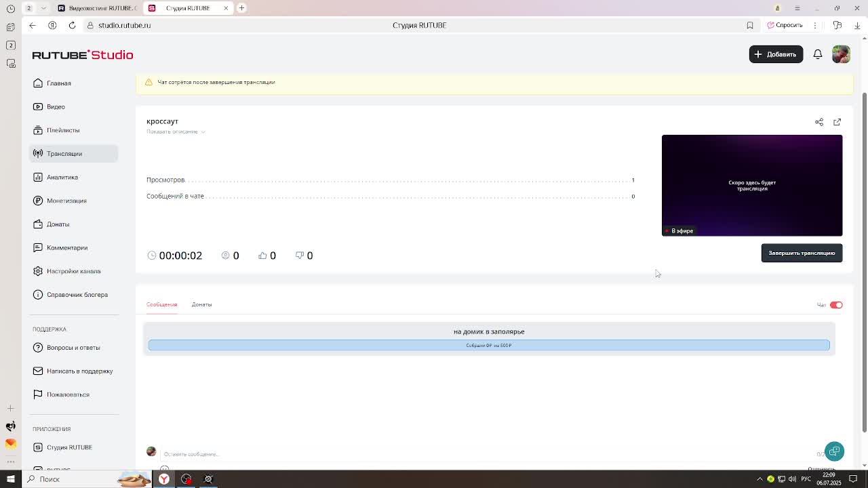Open Настройки канала
Viewport: 868px width, 488px height.
(73, 271)
